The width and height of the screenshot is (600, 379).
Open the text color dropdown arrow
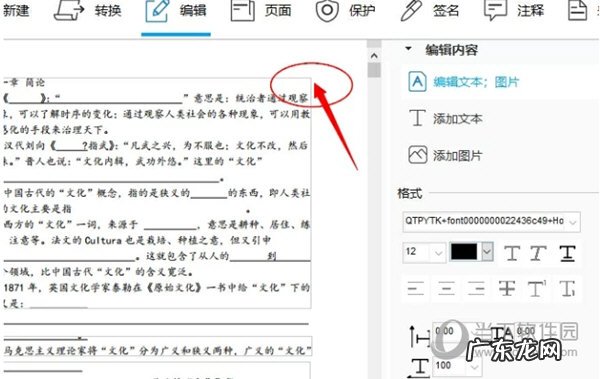(487, 252)
